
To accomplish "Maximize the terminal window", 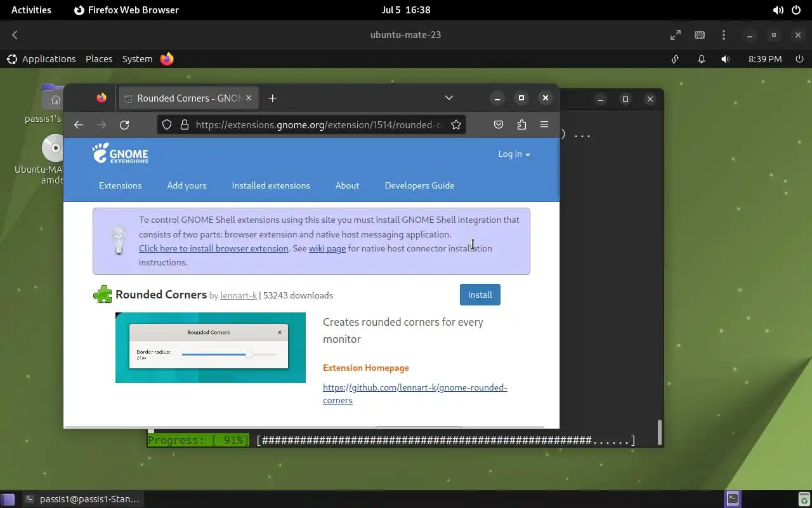I will tap(625, 99).
